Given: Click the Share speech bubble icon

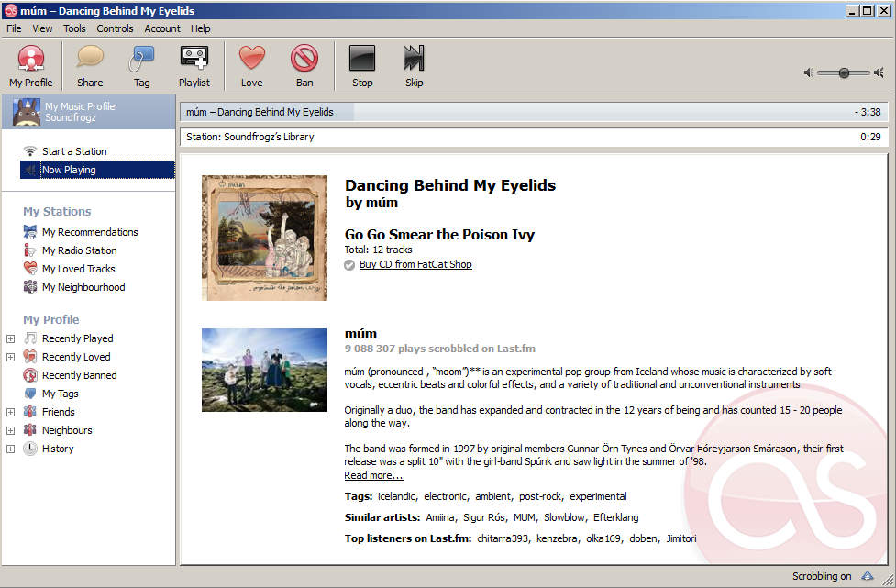Looking at the screenshot, I should point(90,57).
